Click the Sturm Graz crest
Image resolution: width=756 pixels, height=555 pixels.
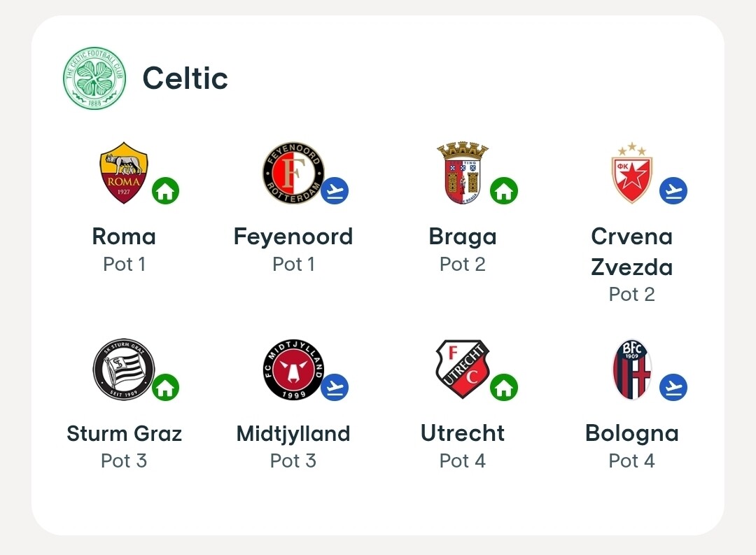click(x=124, y=370)
